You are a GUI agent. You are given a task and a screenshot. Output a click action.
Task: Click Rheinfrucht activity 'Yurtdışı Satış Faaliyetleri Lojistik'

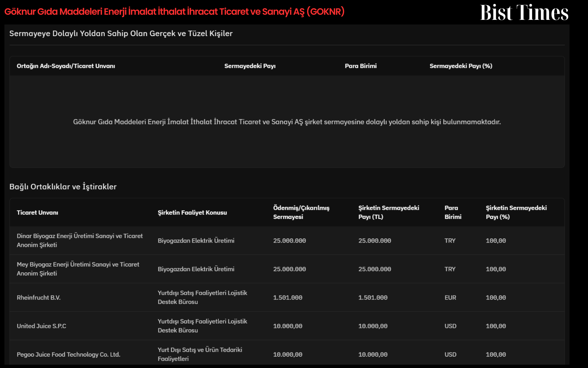pyautogui.click(x=202, y=297)
